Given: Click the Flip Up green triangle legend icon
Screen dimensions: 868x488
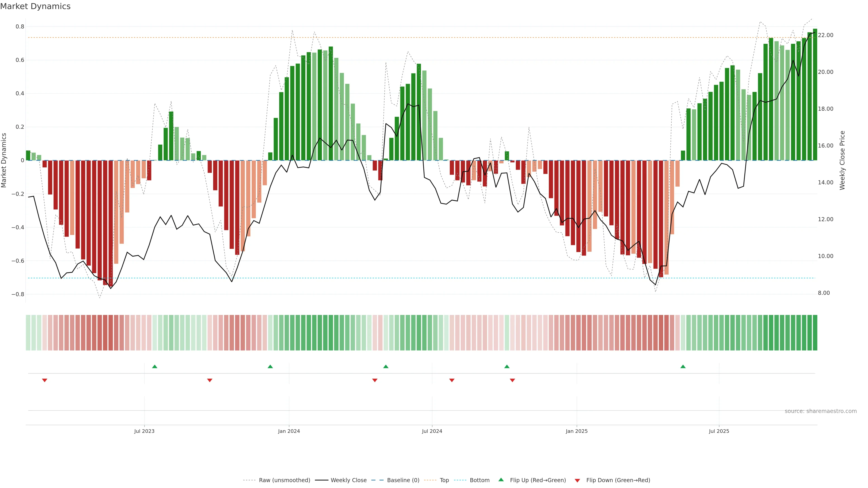Looking at the screenshot, I should tap(501, 480).
